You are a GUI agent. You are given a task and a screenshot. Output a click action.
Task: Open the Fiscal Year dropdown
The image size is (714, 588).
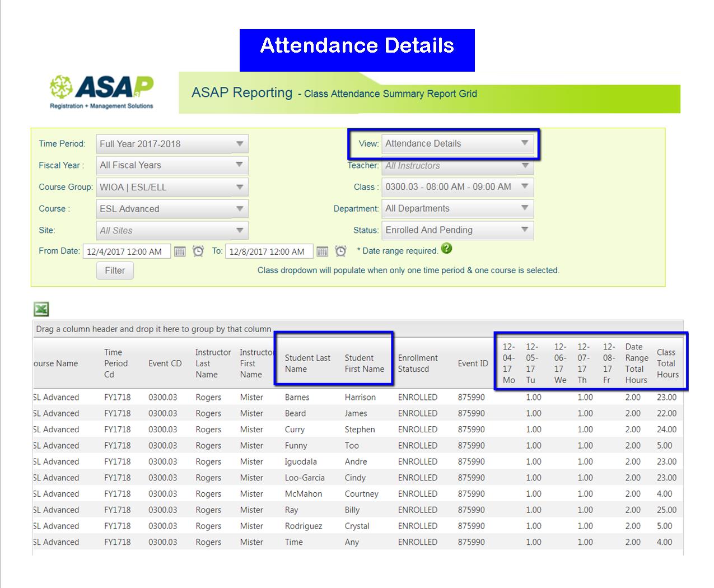point(239,165)
